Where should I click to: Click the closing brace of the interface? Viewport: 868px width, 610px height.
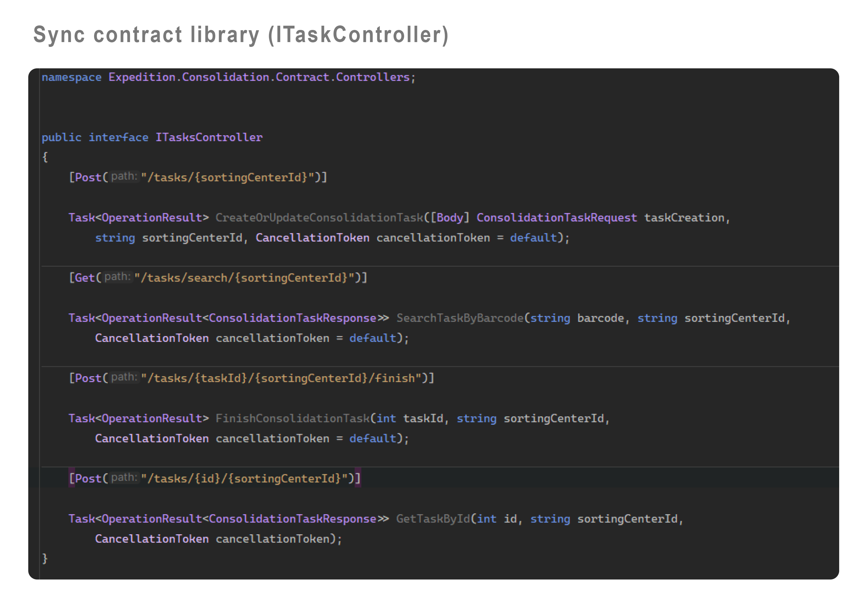45,558
